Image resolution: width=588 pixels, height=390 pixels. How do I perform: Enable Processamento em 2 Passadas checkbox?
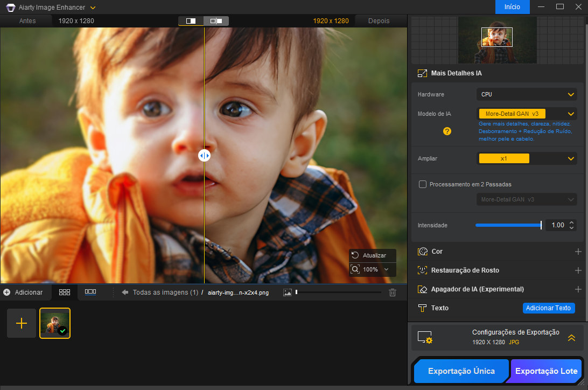423,184
